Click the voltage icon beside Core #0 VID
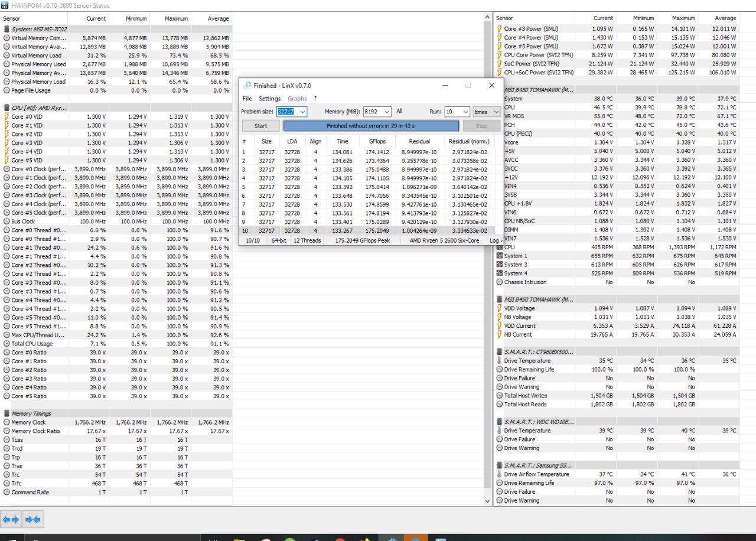Screen dimensions: 756x541 point(6,117)
